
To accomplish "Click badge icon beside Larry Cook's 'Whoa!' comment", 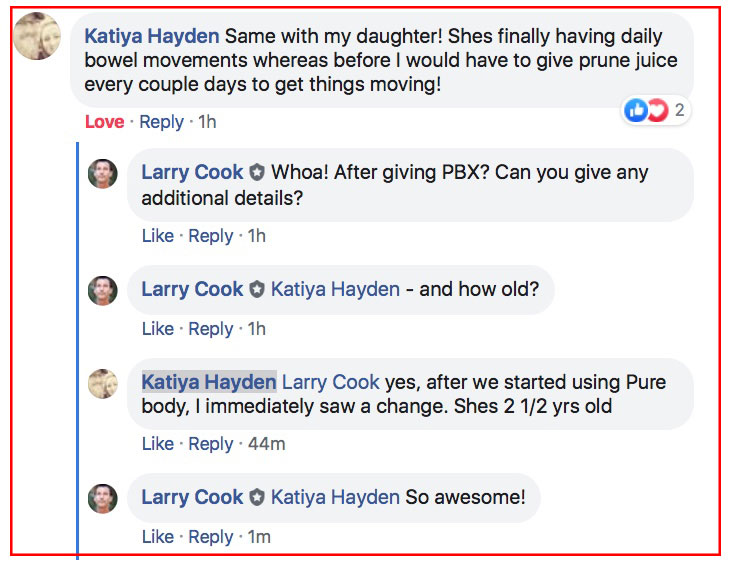I will (257, 173).
